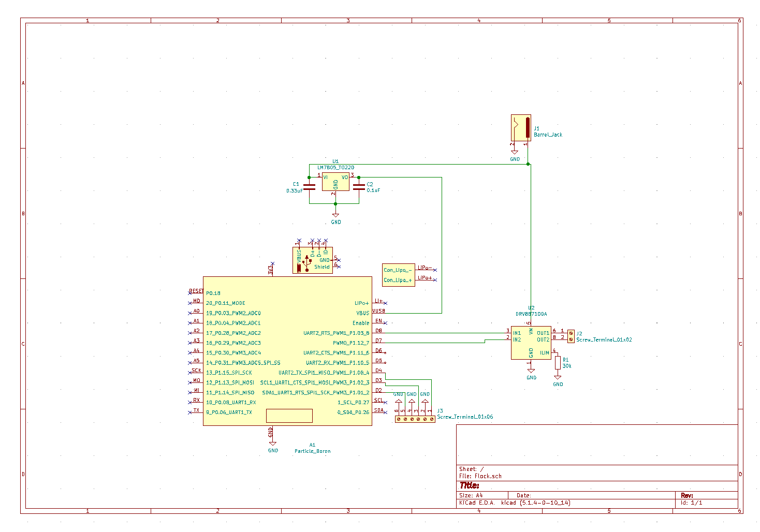Click the 0.1uF capacitor C2 symbol
Viewport: 760px width, 532px height.
click(x=360, y=187)
